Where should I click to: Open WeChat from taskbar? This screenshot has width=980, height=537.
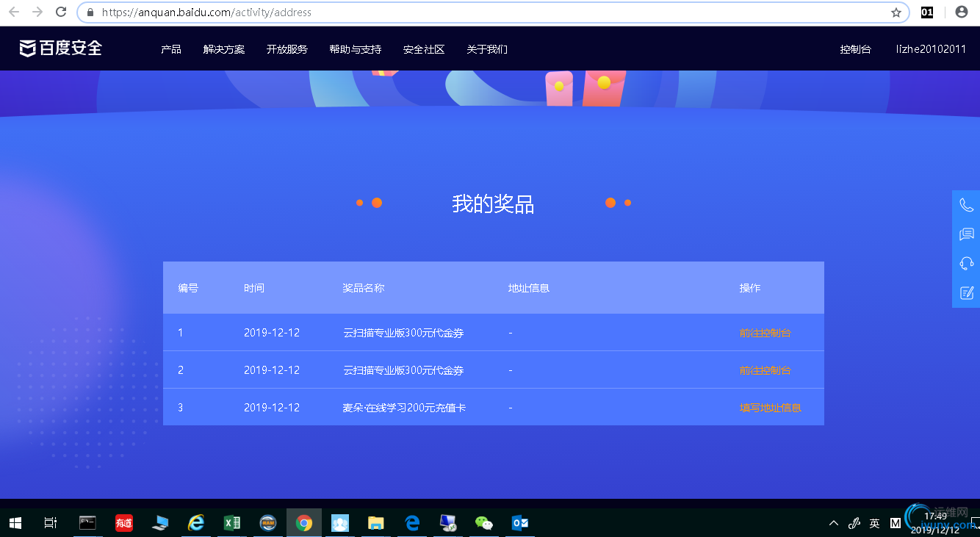coord(483,523)
